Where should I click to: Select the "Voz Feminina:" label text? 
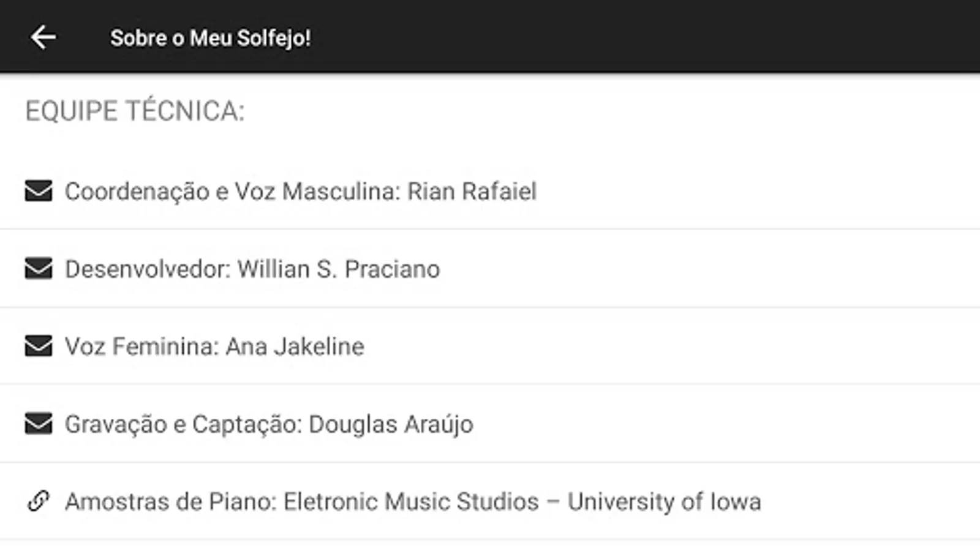pos(141,347)
